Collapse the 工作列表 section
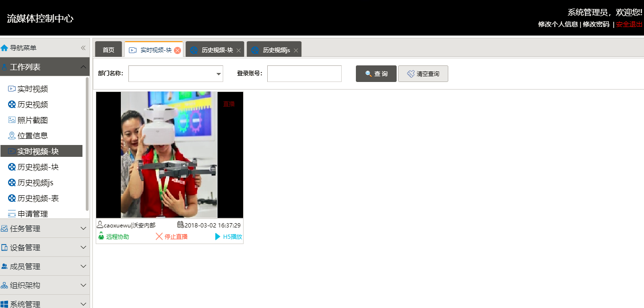The height and width of the screenshot is (308, 644). click(83, 67)
